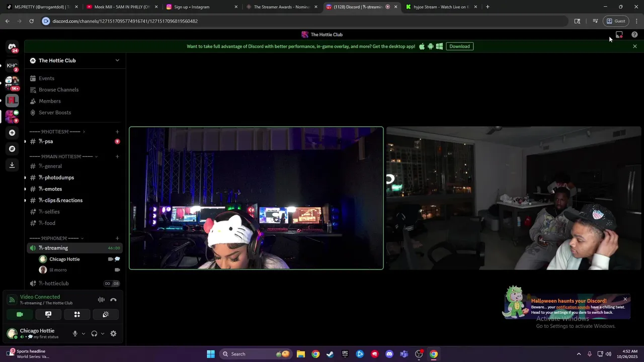Switch to The Streamer Awards tab
644x362 pixels.
click(281, 7)
